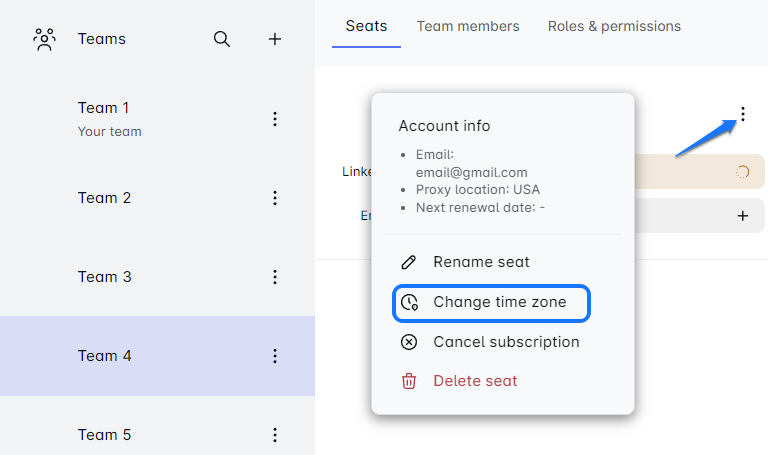Click Delete seat in the menu

[x=475, y=381]
